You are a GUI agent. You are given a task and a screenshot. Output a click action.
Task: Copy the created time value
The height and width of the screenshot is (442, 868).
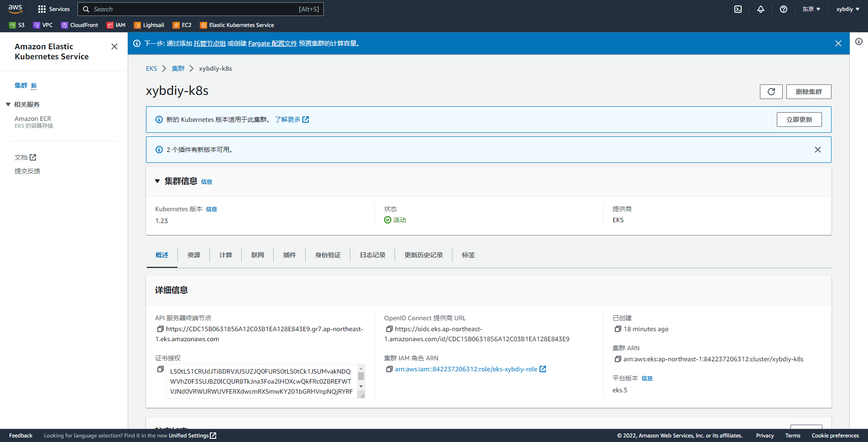(618, 329)
